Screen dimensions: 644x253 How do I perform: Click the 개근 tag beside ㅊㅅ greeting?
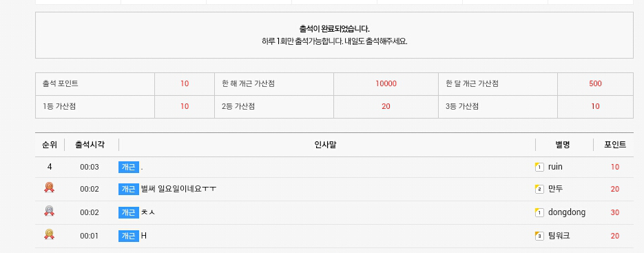click(129, 213)
